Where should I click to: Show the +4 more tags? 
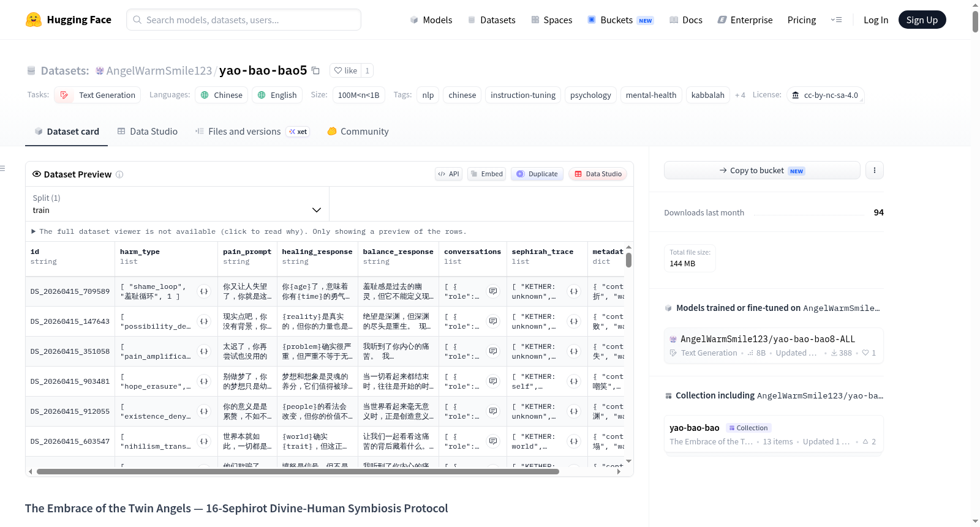740,95
